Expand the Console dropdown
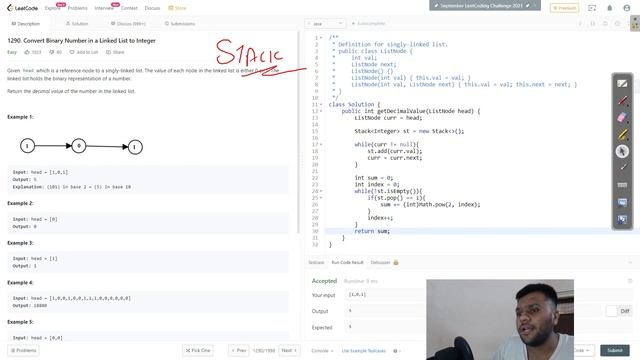 tap(322, 351)
